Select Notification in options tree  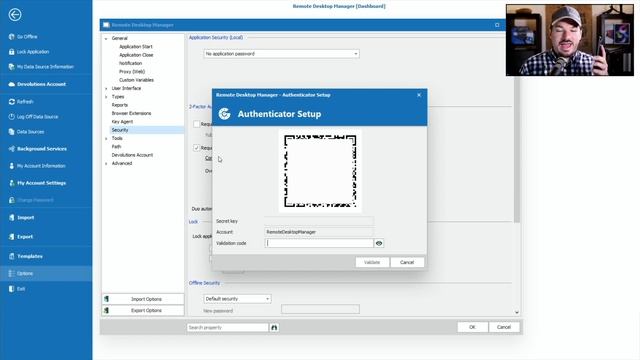(131, 63)
